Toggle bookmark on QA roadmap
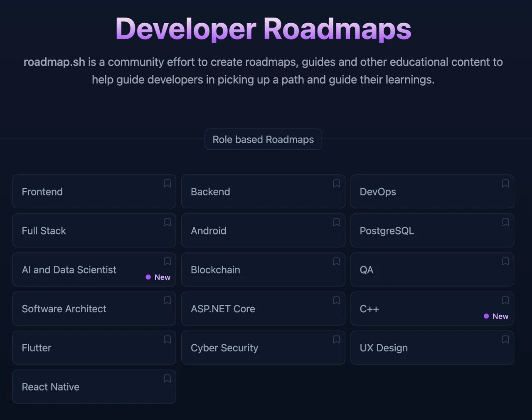 505,262
